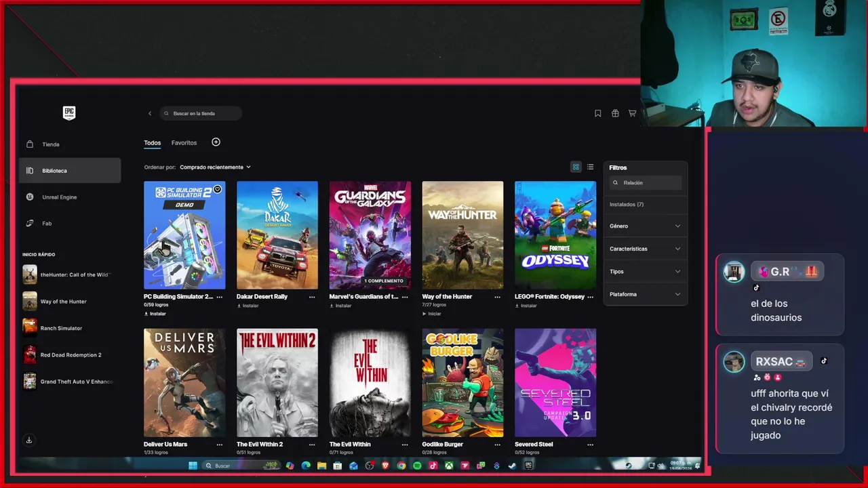This screenshot has width=868, height=488.
Task: Go back using the arrow beside the search box
Action: pyautogui.click(x=150, y=114)
